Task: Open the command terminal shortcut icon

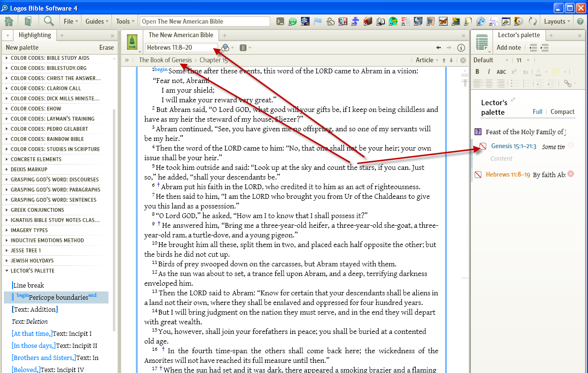Action: point(280,21)
